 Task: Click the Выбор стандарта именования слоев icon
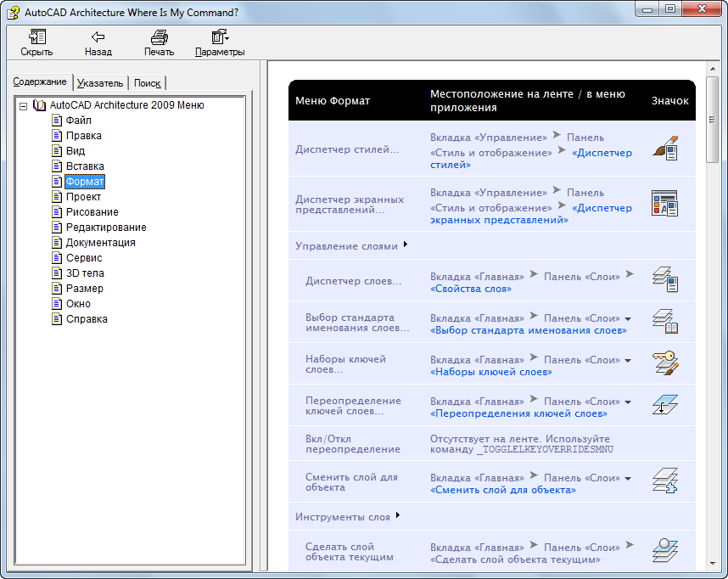point(665,322)
